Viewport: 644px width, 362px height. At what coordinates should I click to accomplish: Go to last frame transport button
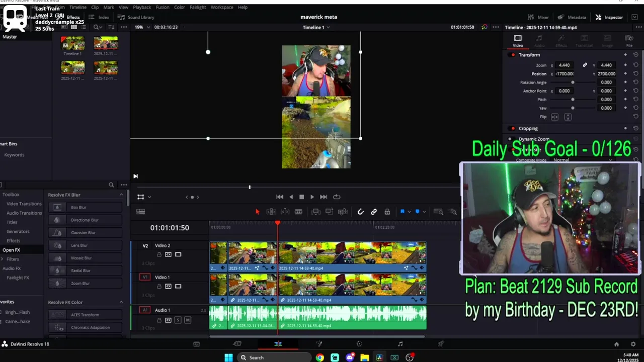coord(324,197)
